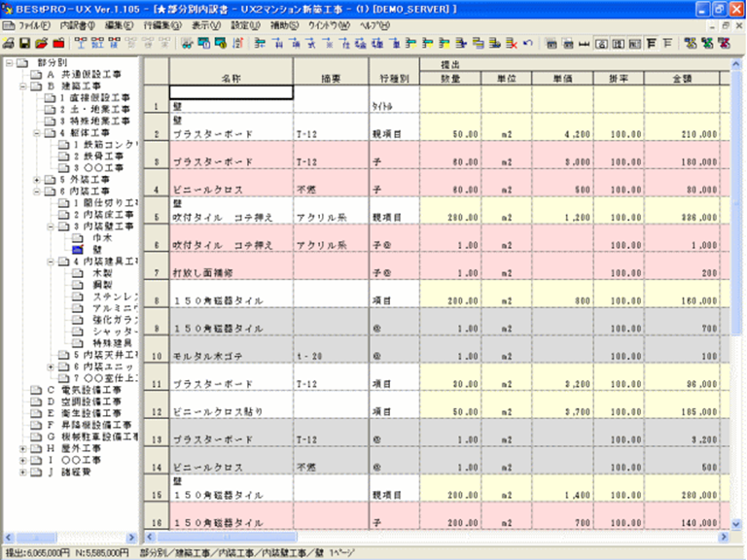Click the delete row icon with red X
This screenshot has height=560, width=747.
(x=512, y=44)
